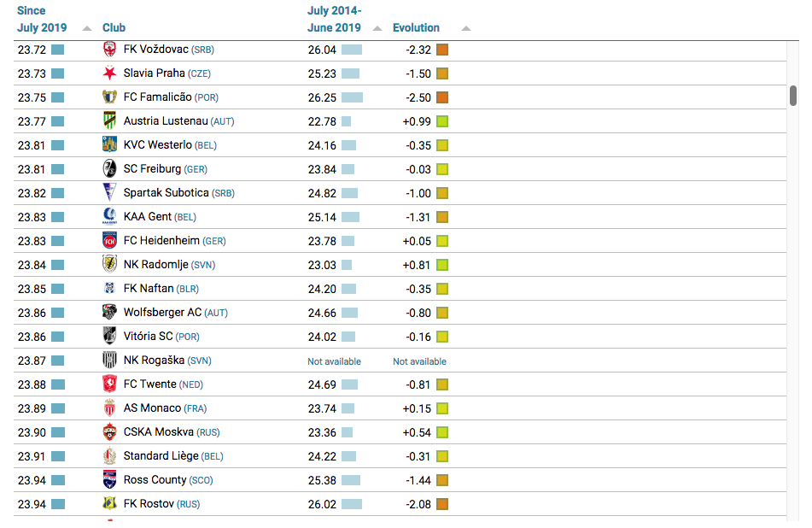Screen dimensions: 812x528
Task: Click the Evolution column header text
Action: coord(416,28)
